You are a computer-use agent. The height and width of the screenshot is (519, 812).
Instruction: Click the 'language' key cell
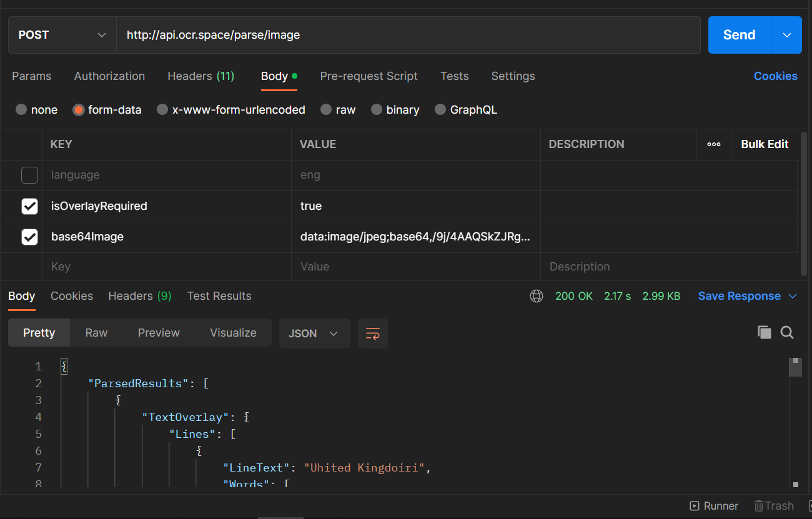[x=167, y=175]
